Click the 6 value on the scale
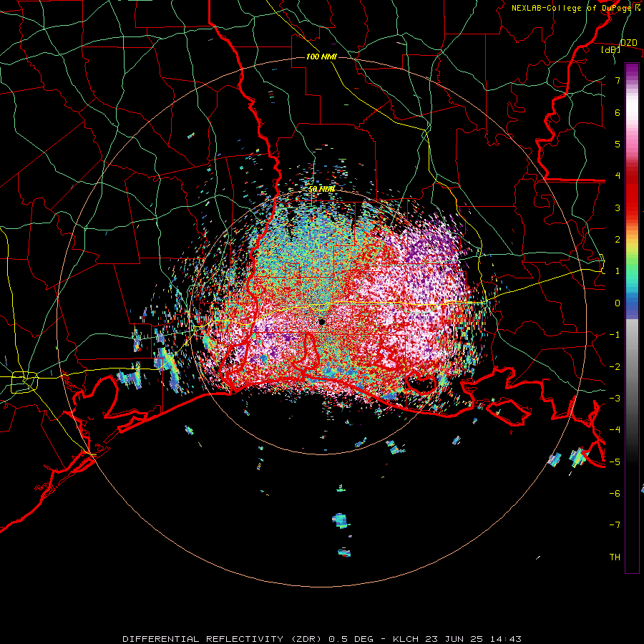This screenshot has height=644, width=644. coord(618,112)
